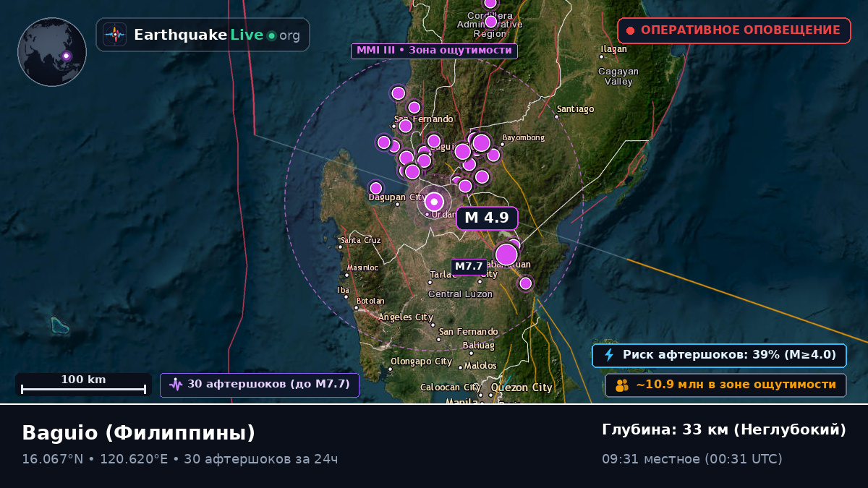
Task: Click the Baliuag map label
Action: (478, 346)
